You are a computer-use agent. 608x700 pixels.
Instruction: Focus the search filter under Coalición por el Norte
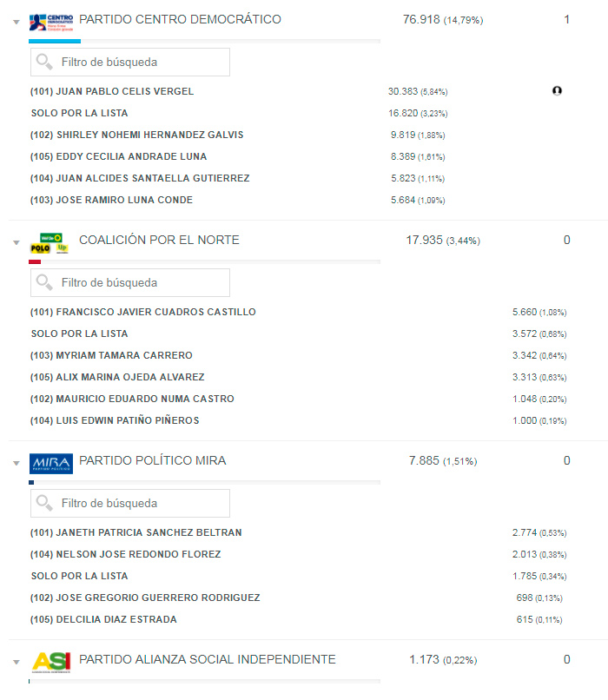[139, 283]
